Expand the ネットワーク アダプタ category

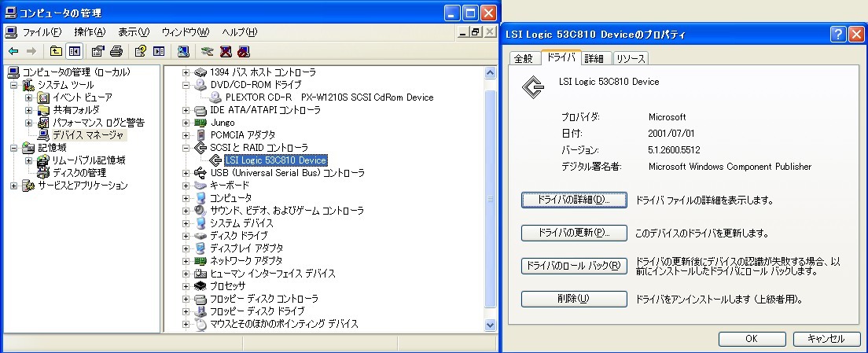click(x=186, y=260)
